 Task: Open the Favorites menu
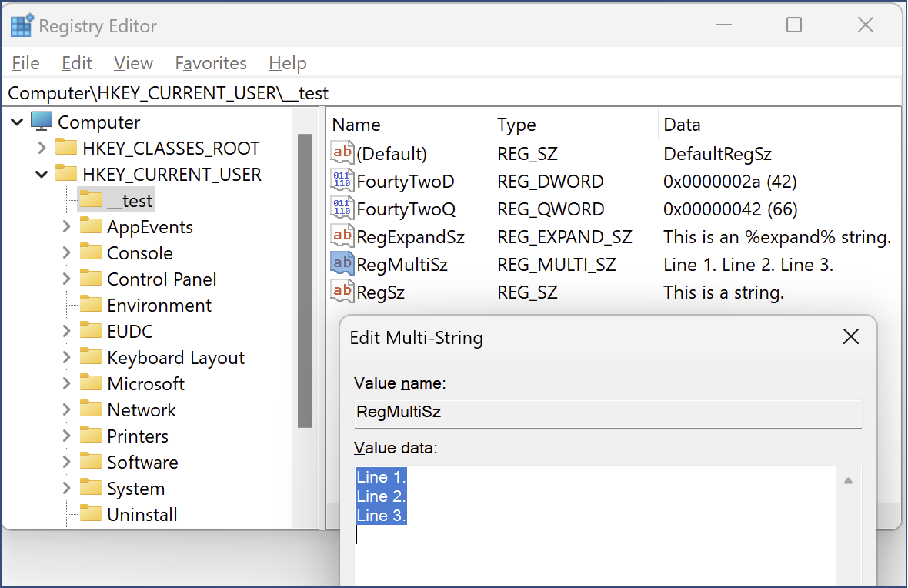[x=211, y=63]
